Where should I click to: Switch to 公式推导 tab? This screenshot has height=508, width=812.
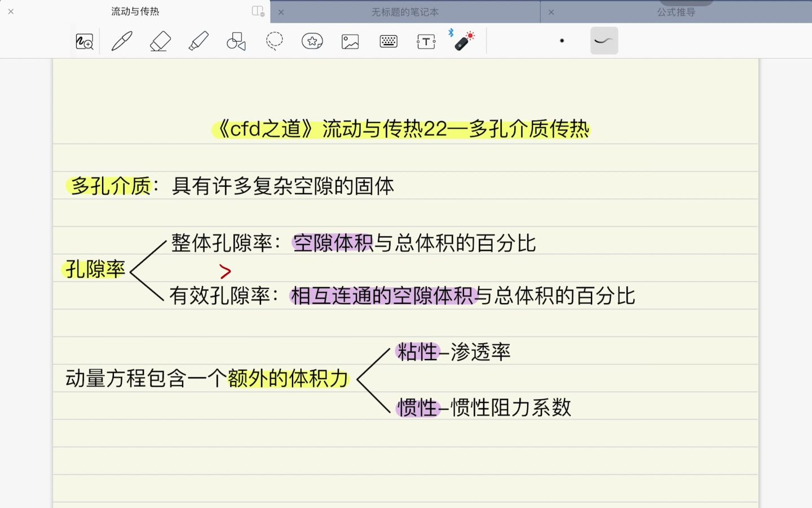pyautogui.click(x=676, y=12)
